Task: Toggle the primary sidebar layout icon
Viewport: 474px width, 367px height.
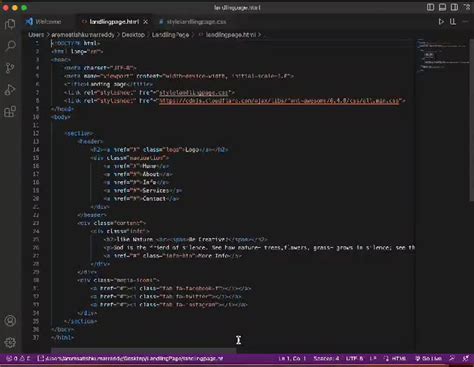Action: pyautogui.click(x=430, y=7)
